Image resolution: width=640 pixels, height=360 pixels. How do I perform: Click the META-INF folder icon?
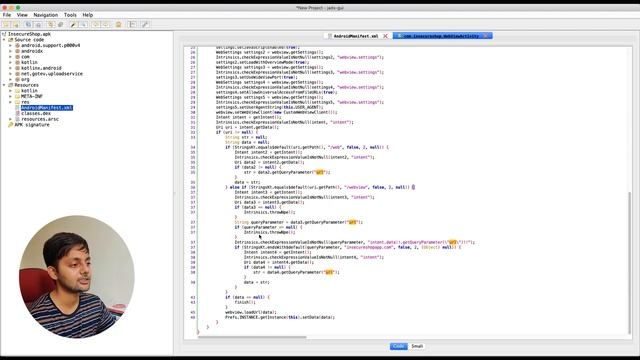coord(18,97)
